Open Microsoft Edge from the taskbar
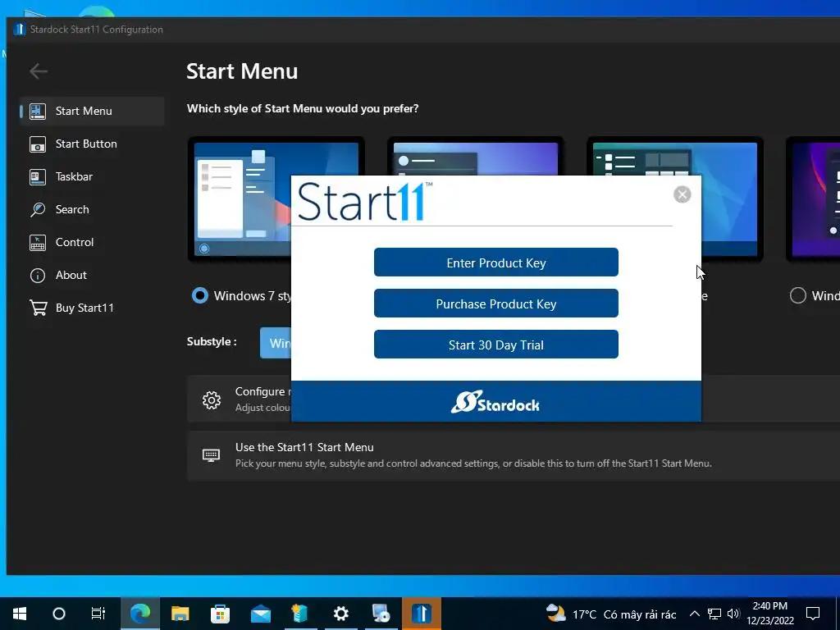The height and width of the screenshot is (630, 840). tap(139, 614)
